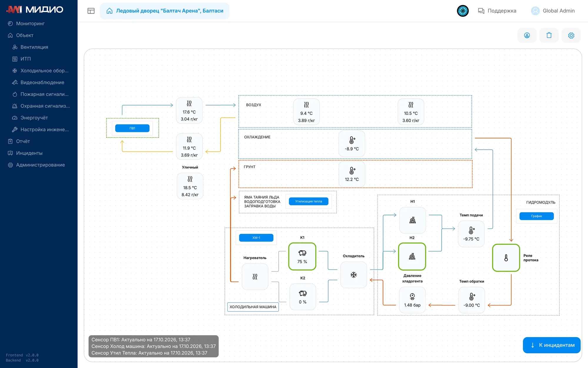Click the -9.75 °C supply temperature sensor
The image size is (588, 368).
(471, 234)
